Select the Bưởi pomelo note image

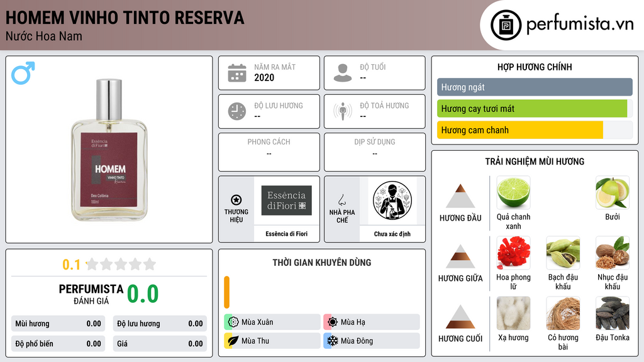coord(613,192)
